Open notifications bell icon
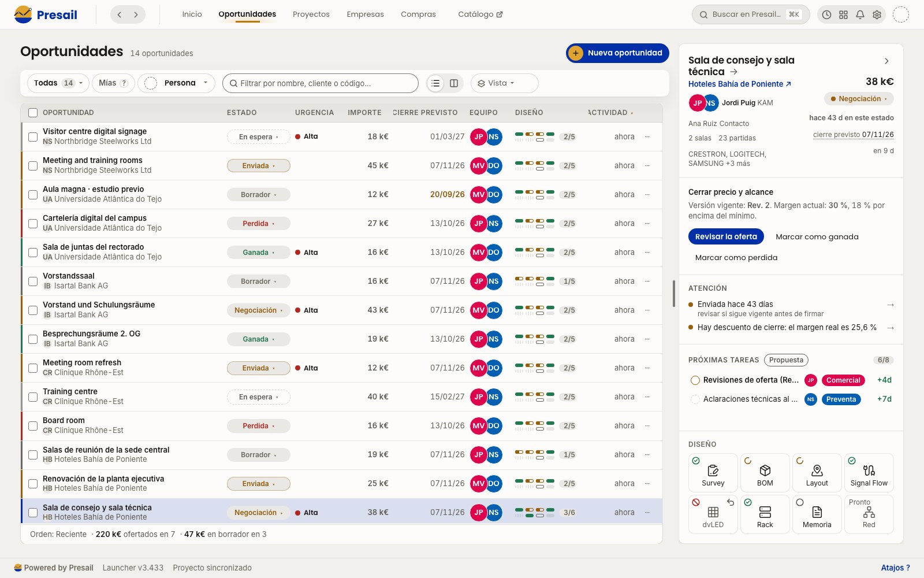The image size is (924, 578). click(x=860, y=15)
